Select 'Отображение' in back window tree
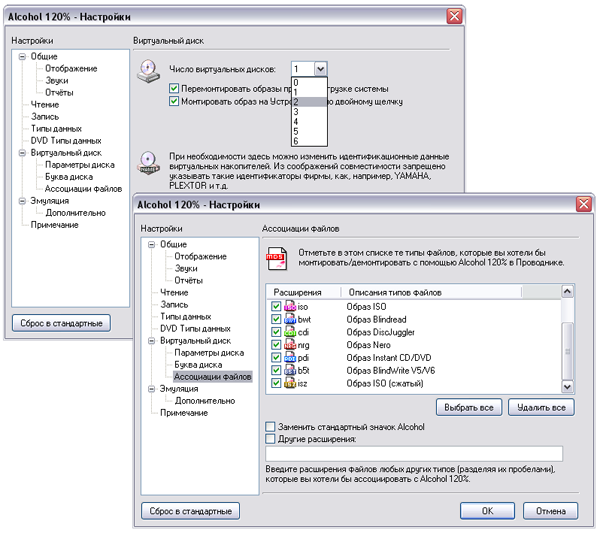 coord(71,68)
